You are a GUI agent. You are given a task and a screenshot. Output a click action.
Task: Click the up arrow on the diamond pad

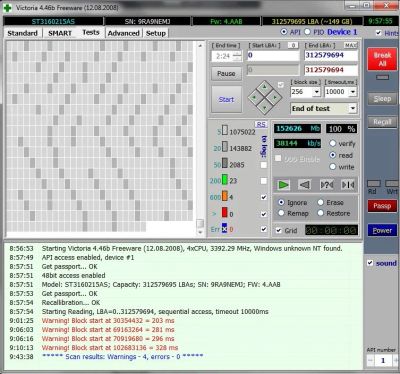[x=264, y=87]
